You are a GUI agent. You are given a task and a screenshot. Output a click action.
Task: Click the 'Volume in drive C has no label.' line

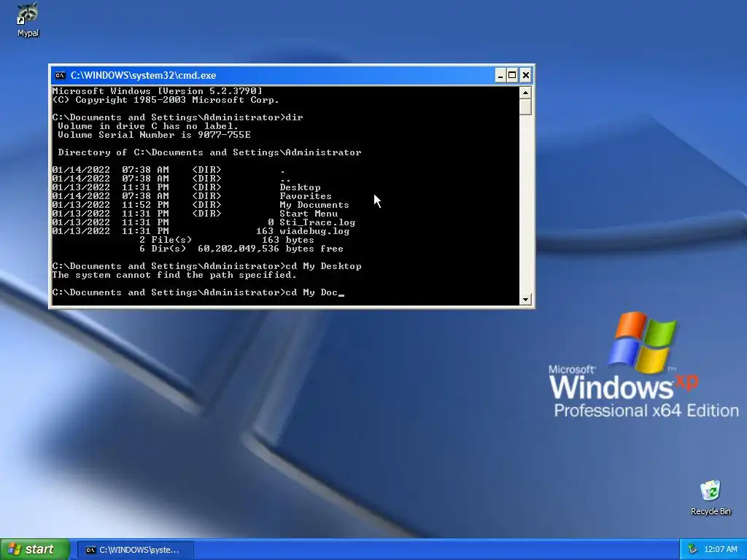[148, 126]
